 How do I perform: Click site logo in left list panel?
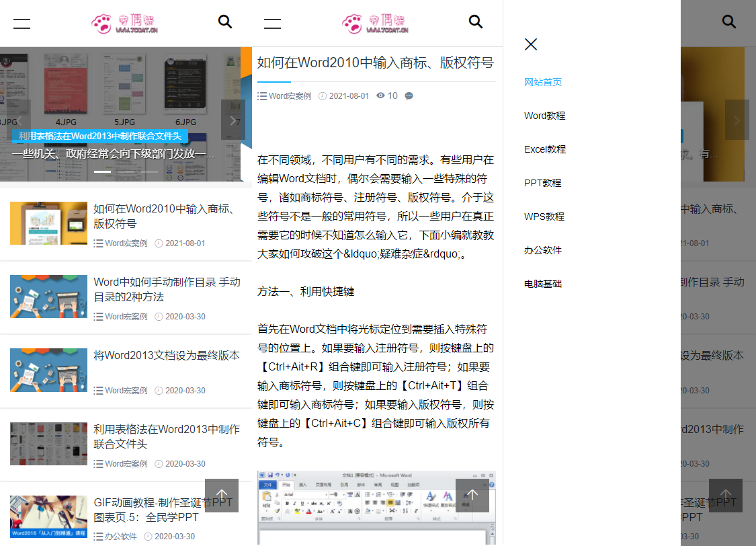tap(124, 23)
